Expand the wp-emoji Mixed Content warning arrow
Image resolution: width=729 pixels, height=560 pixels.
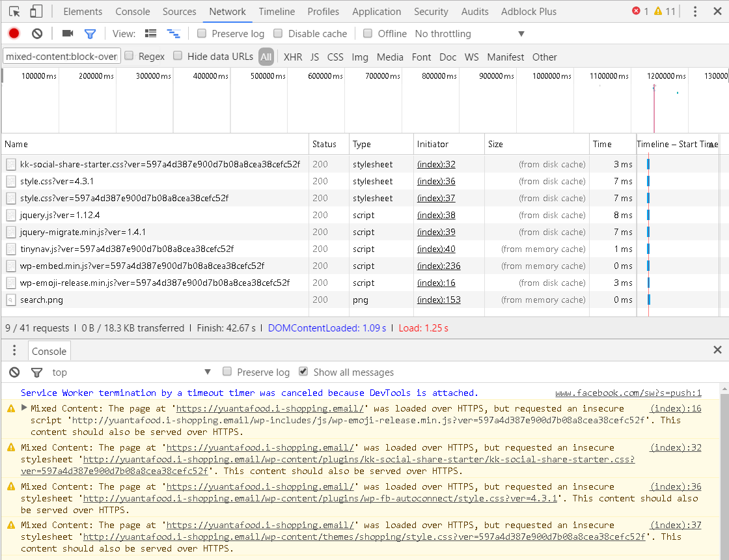pyautogui.click(x=24, y=408)
